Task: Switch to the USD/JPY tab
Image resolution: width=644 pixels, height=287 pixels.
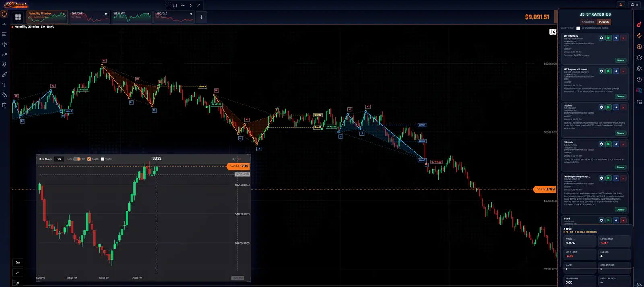Action: tap(132, 17)
